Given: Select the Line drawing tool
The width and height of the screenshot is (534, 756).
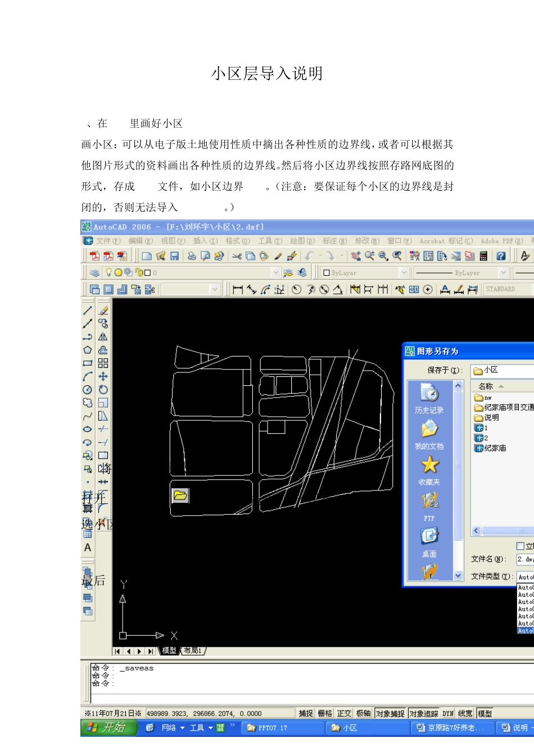Looking at the screenshot, I should 88,310.
